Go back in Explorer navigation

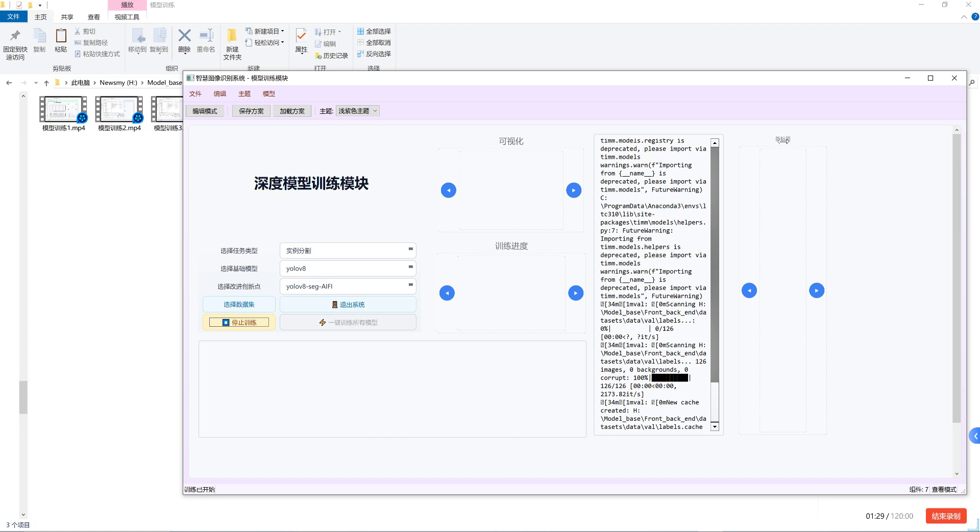pyautogui.click(x=9, y=83)
